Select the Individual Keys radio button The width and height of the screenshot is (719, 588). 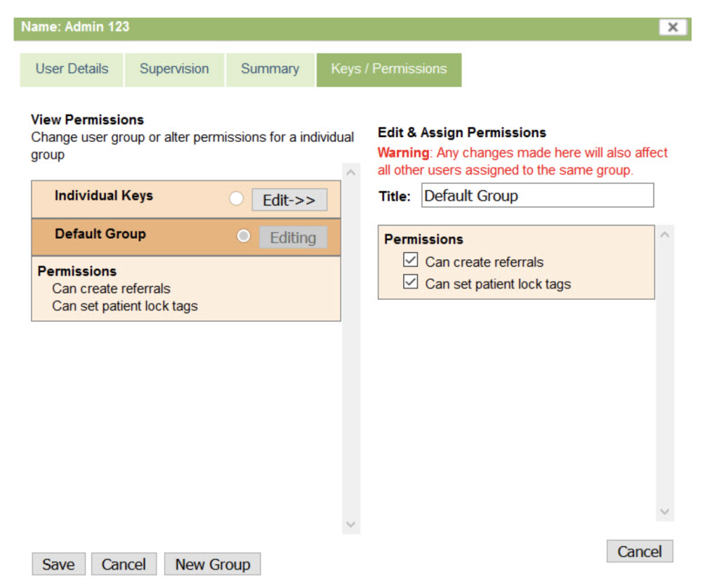tap(237, 200)
